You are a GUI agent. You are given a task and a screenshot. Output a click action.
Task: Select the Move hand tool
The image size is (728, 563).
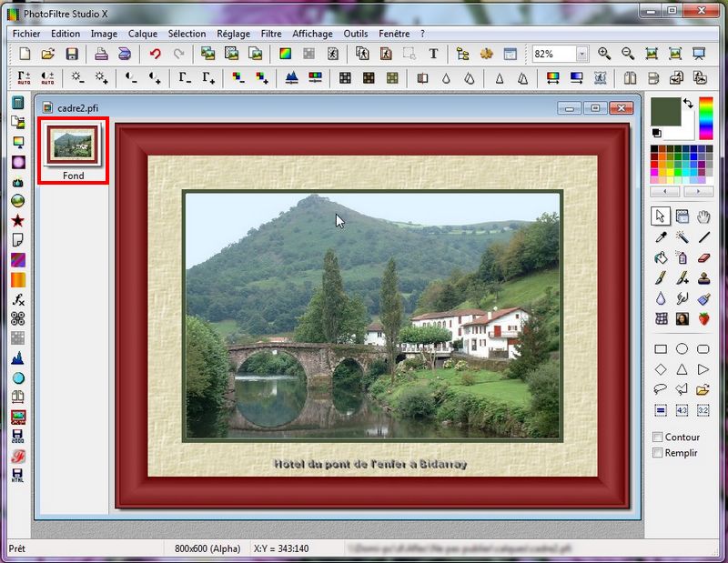(x=703, y=216)
